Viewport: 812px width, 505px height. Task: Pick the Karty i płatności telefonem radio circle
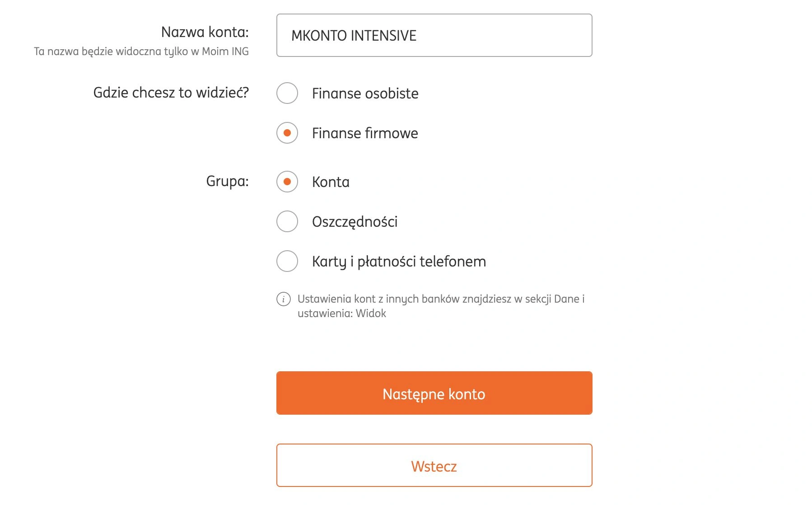(287, 261)
